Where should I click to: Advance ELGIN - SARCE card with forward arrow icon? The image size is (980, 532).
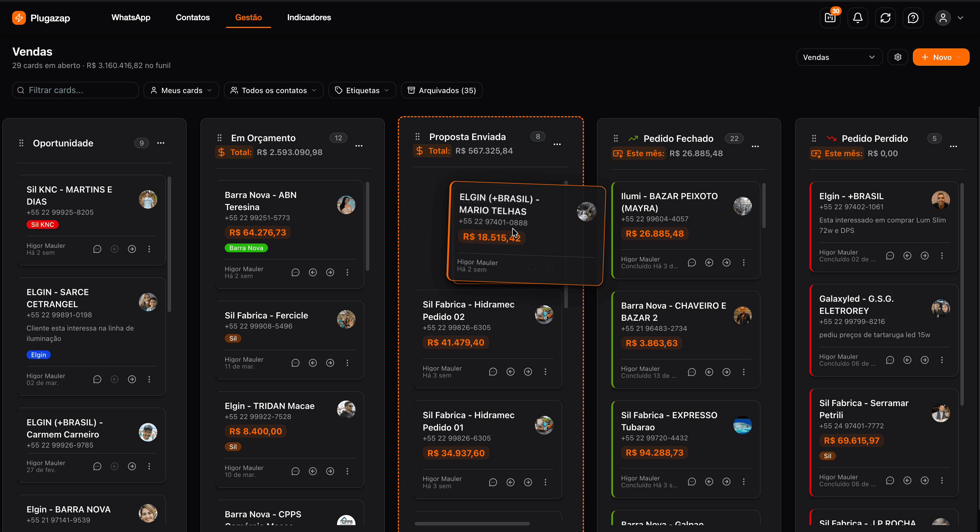pos(132,379)
